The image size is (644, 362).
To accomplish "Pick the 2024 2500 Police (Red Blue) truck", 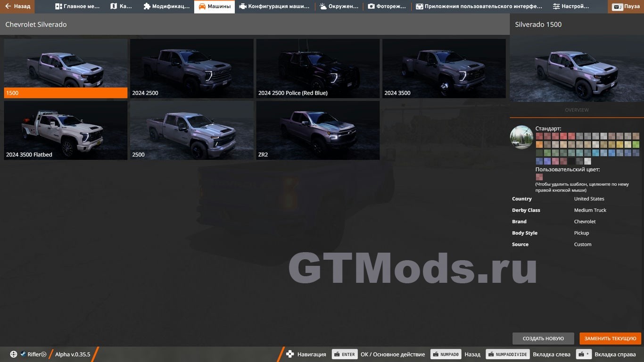I will [x=318, y=68].
